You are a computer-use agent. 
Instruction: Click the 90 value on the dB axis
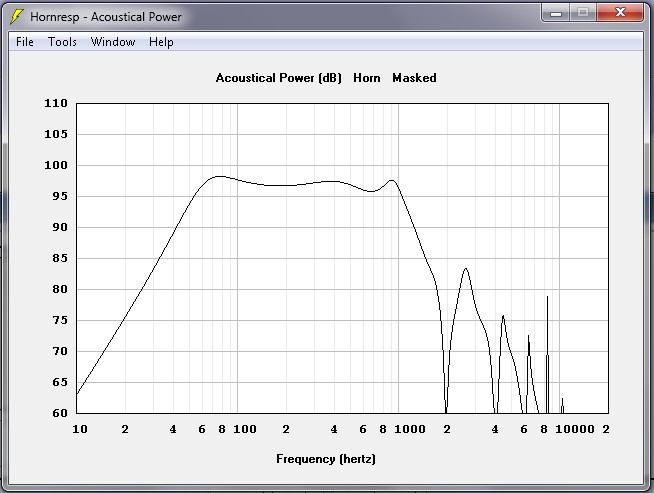[x=60, y=227]
